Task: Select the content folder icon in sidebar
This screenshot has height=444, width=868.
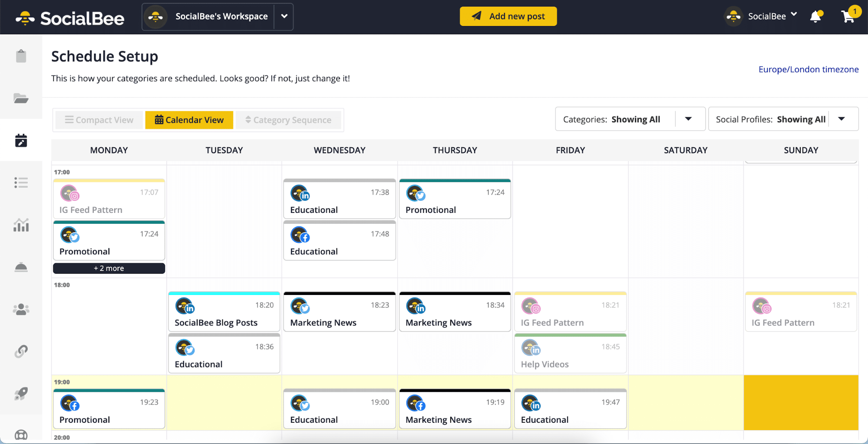Action: (21, 98)
